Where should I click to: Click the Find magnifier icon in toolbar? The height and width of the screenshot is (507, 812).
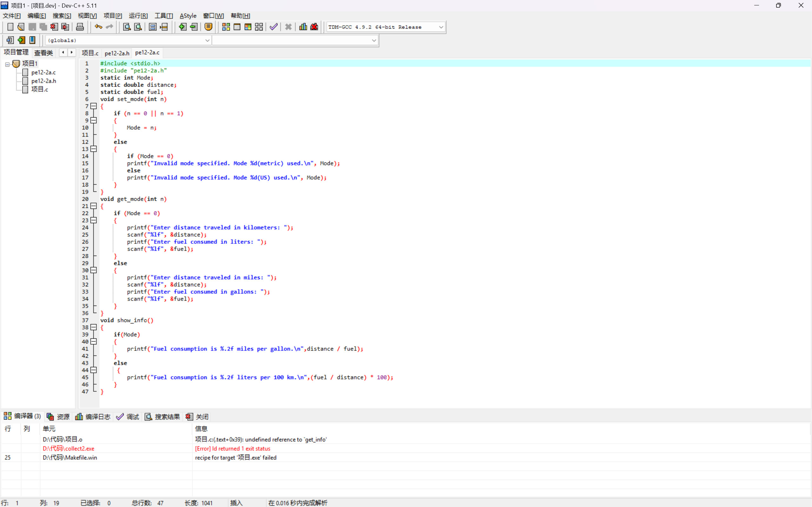coord(127,27)
